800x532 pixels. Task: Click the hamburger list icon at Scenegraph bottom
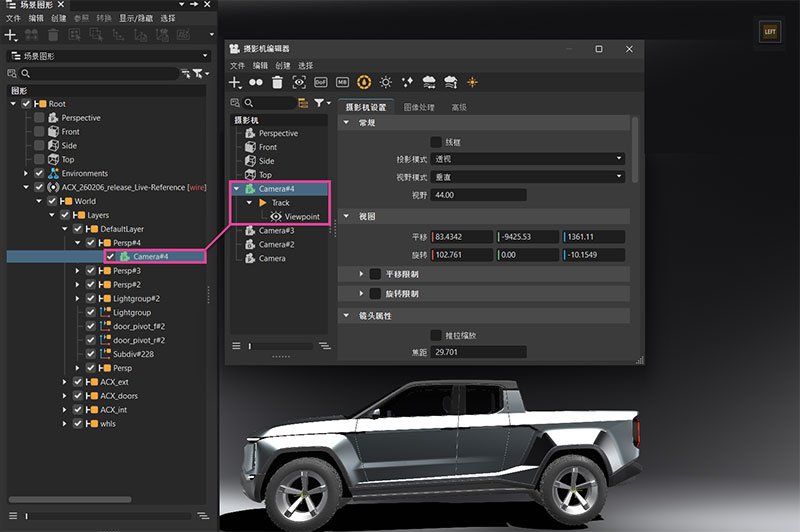(x=13, y=516)
